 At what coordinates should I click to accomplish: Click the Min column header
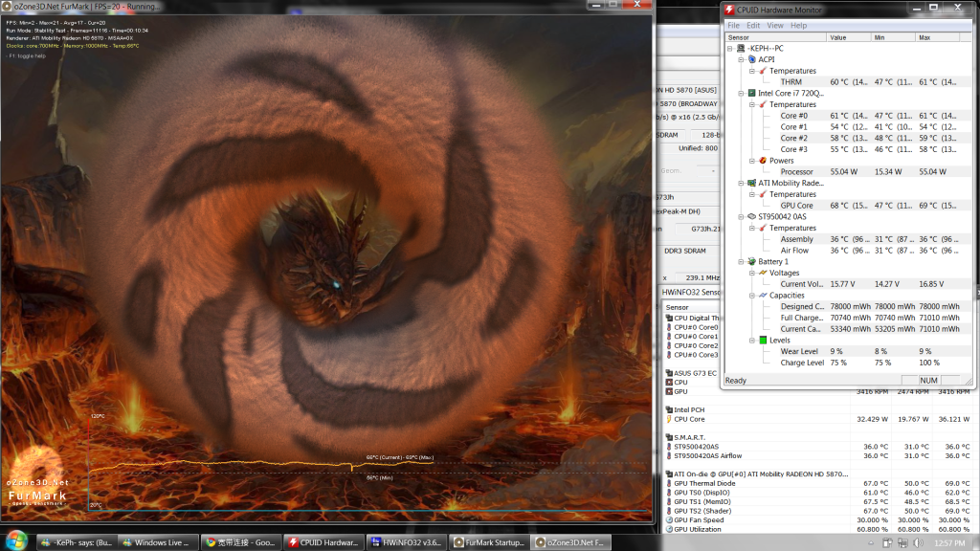[893, 37]
